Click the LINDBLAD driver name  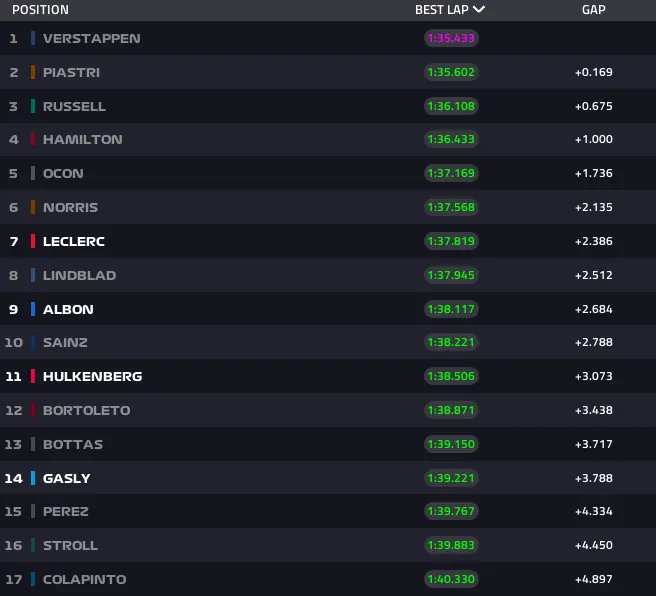(x=79, y=275)
